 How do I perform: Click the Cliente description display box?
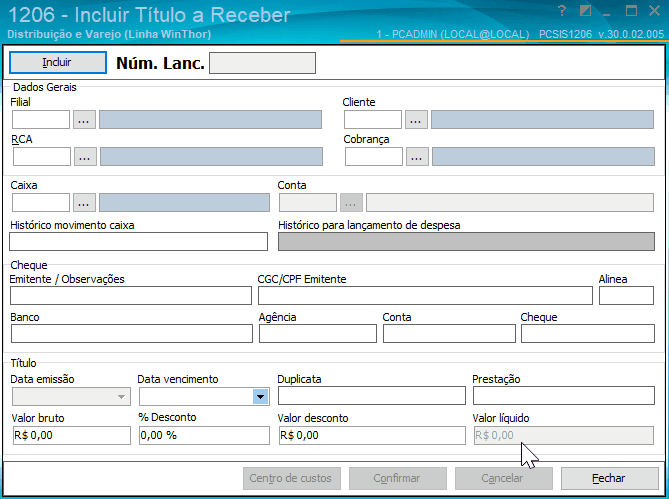pos(542,119)
